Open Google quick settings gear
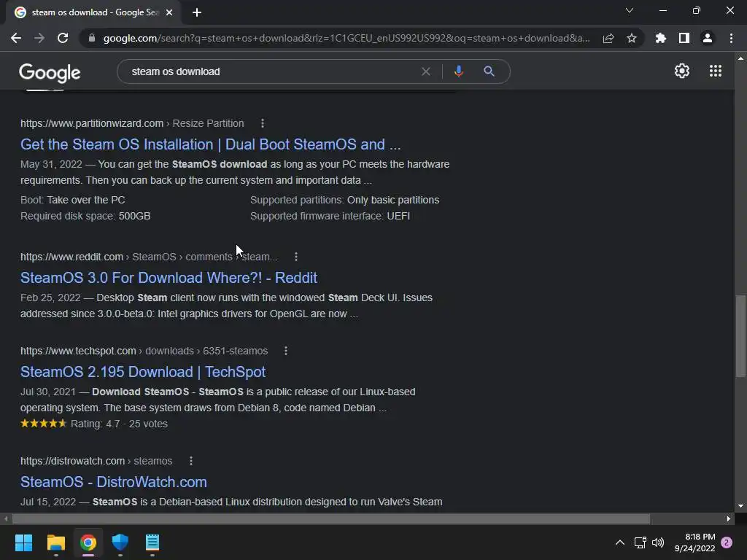747x560 pixels. (682, 71)
